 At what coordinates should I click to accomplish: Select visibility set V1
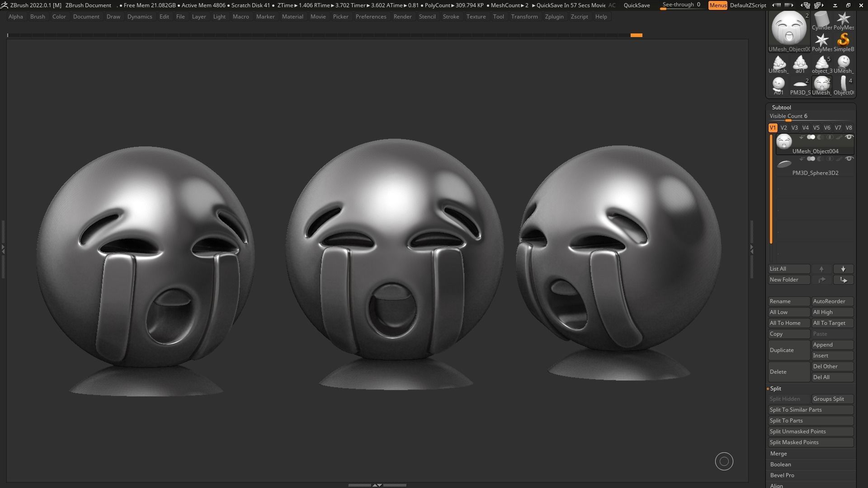[x=773, y=128]
